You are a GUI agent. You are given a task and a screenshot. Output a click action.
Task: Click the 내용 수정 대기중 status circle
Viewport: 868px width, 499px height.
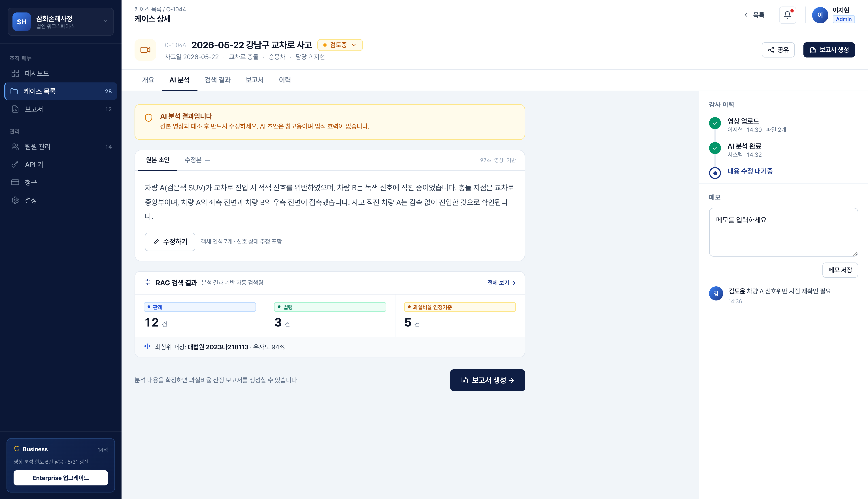[715, 173]
